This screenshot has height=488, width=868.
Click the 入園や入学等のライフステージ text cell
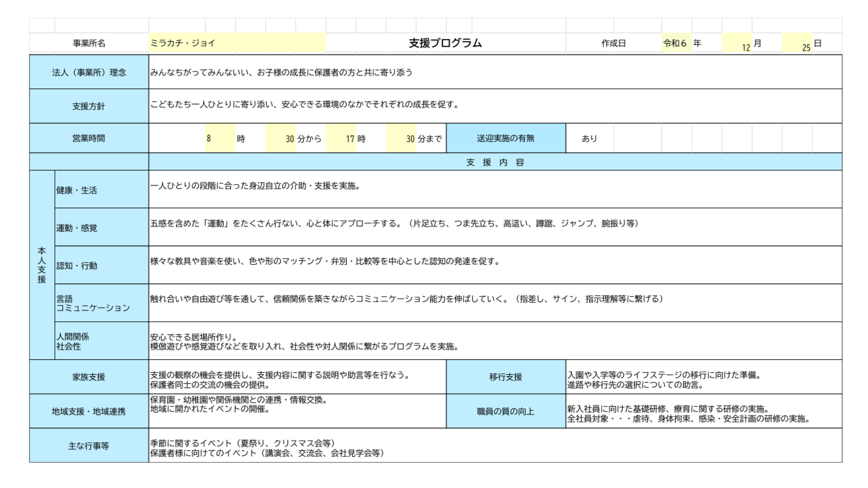704,377
